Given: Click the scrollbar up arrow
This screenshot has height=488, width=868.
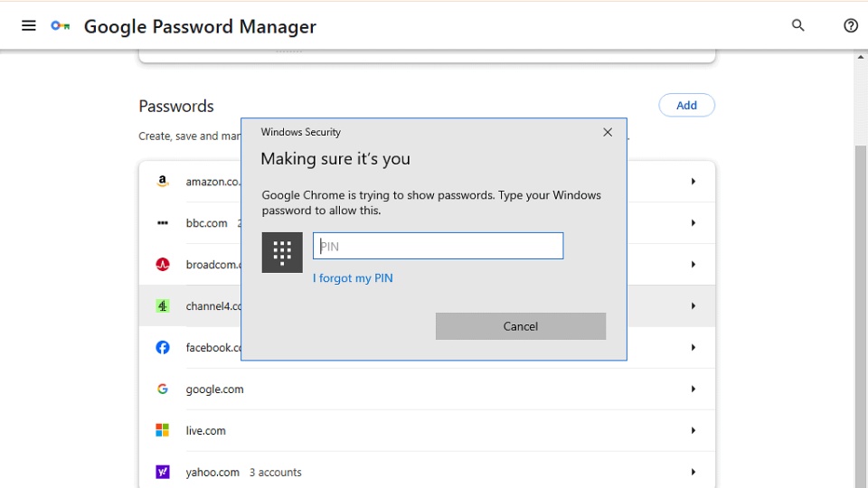Looking at the screenshot, I should click(x=860, y=57).
